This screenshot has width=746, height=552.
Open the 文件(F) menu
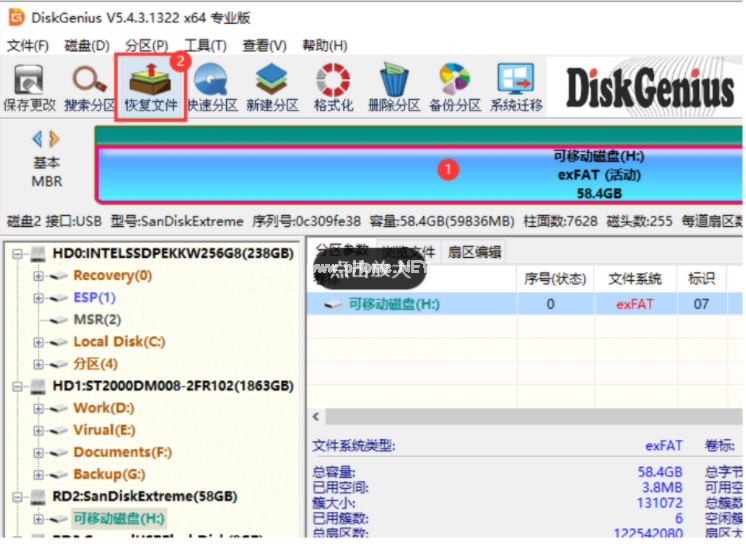click(x=28, y=46)
